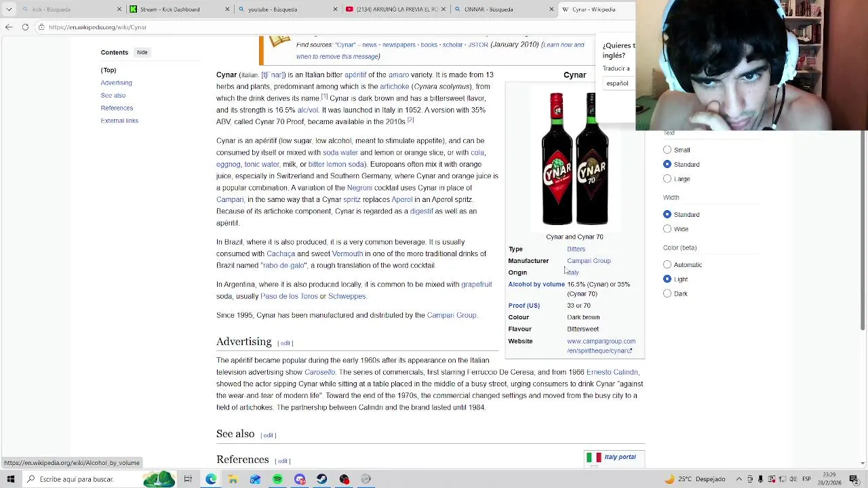868x488 pixels.
Task: Open the Aperol link
Action: [x=401, y=199]
